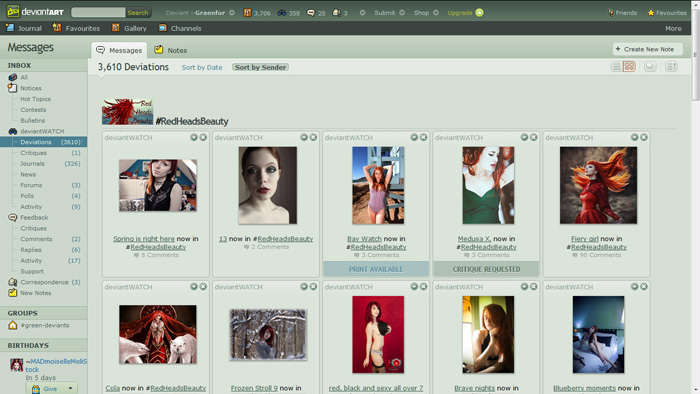Open the 'Fiery girl' red dress thumbnail
The width and height of the screenshot is (700, 394).
(598, 185)
